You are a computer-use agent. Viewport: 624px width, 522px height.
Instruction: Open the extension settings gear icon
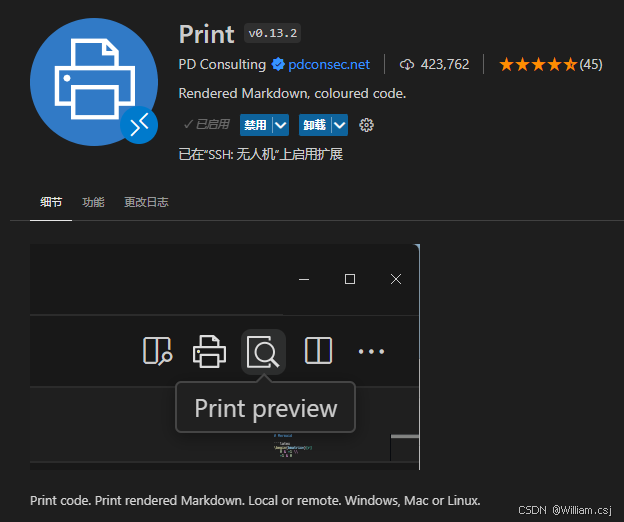(366, 125)
